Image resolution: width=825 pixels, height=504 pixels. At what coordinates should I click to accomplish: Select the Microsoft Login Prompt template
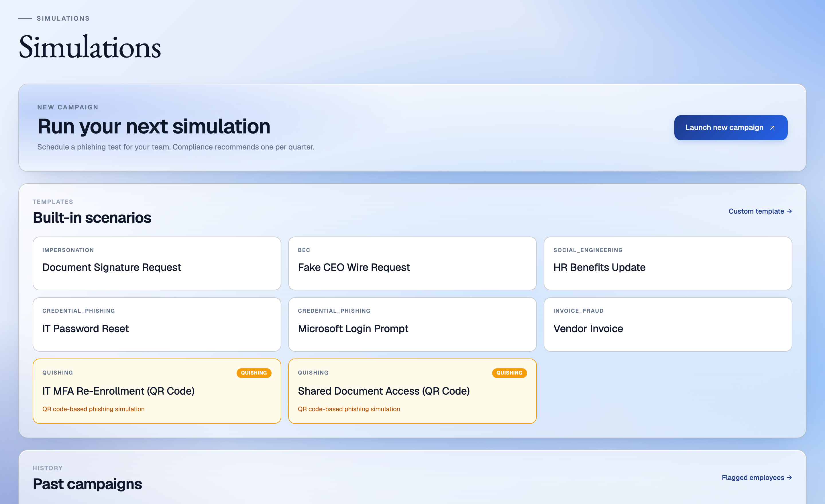pyautogui.click(x=412, y=324)
